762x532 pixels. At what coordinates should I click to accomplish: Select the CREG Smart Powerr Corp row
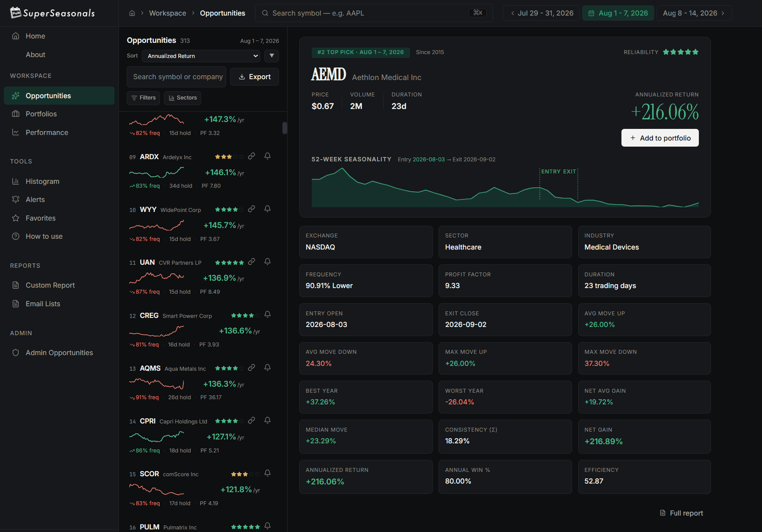201,330
